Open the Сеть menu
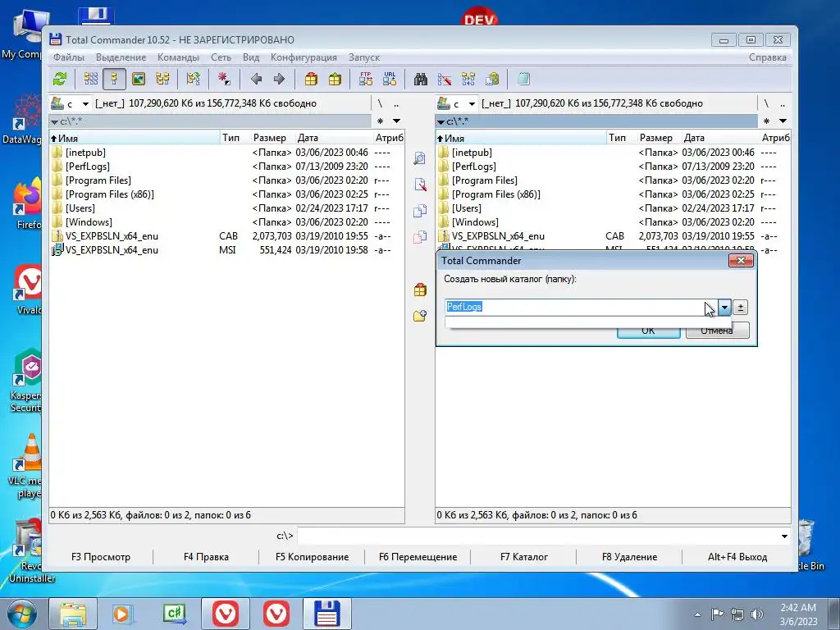 (x=221, y=57)
